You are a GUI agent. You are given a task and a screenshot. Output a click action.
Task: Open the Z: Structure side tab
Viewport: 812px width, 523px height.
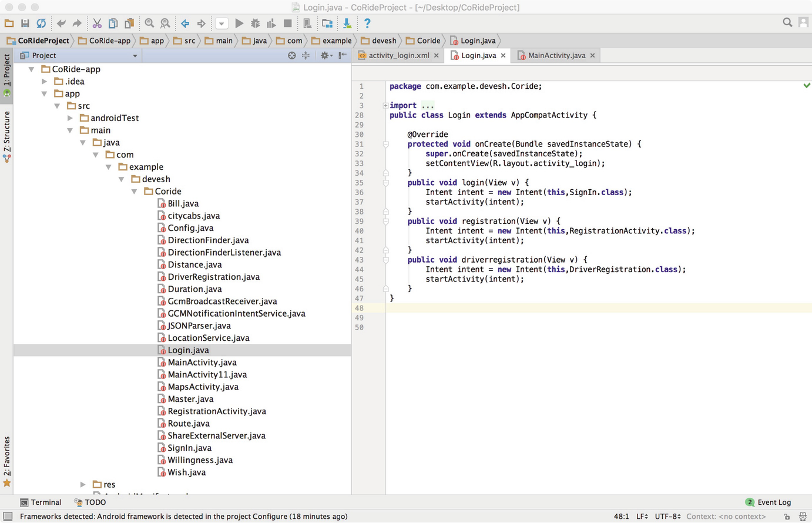click(x=6, y=136)
